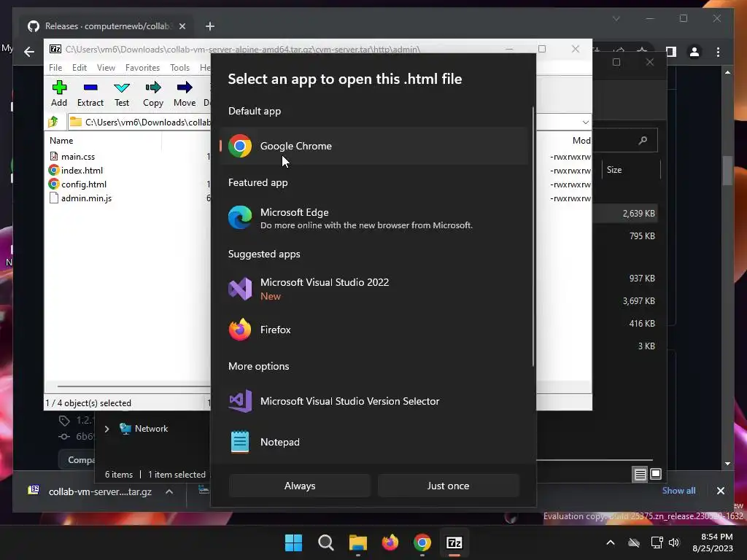
Task: Open the Favorites menu in 7-Zip
Action: [x=142, y=68]
